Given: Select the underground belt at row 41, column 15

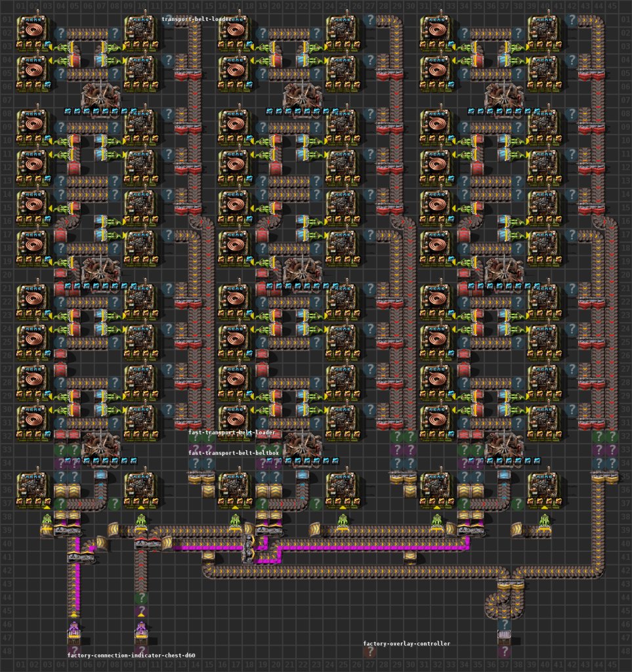Looking at the screenshot, I should pyautogui.click(x=208, y=556).
